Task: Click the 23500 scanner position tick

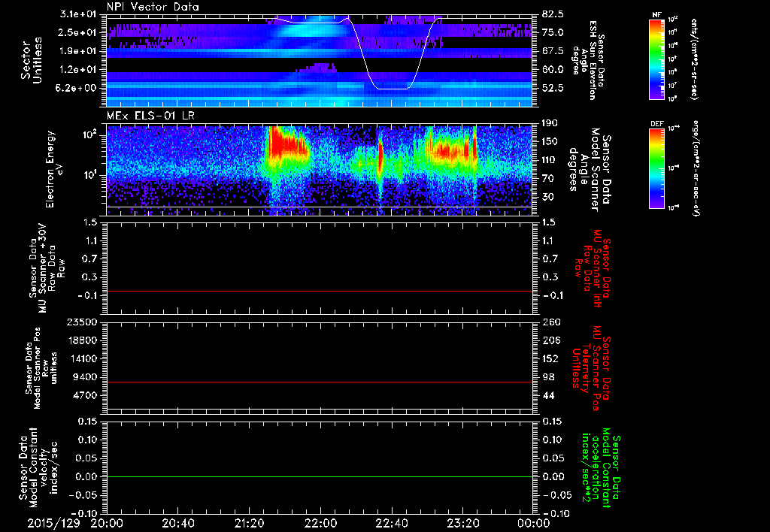Action: tap(83, 322)
